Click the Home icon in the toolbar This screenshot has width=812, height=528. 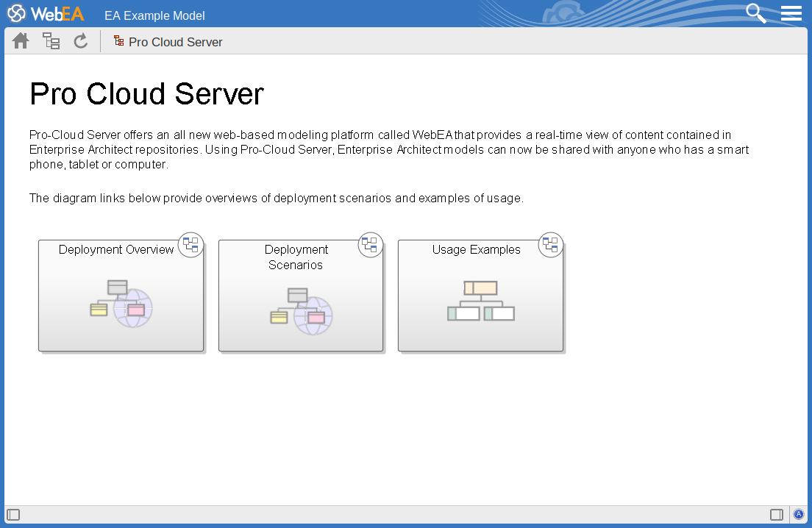click(20, 40)
